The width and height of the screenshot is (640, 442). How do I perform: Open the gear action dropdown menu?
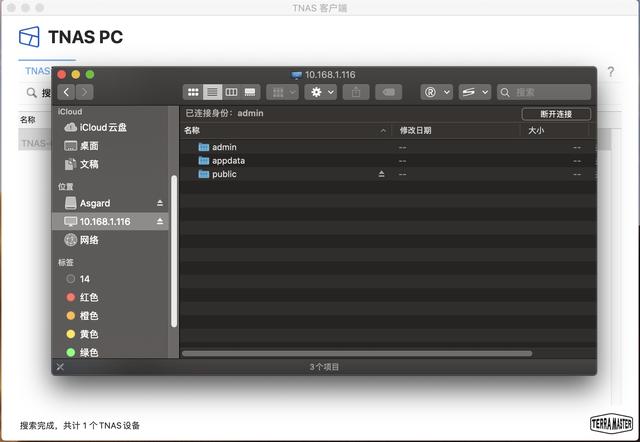point(321,92)
